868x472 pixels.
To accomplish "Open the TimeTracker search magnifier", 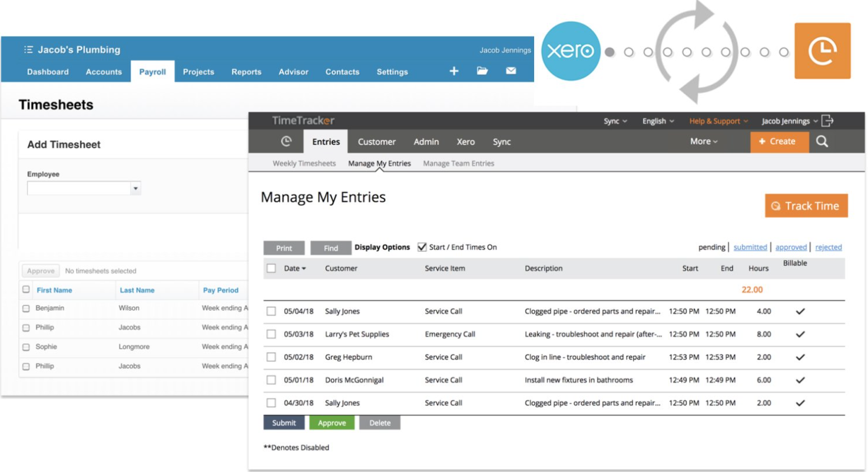I will click(822, 141).
